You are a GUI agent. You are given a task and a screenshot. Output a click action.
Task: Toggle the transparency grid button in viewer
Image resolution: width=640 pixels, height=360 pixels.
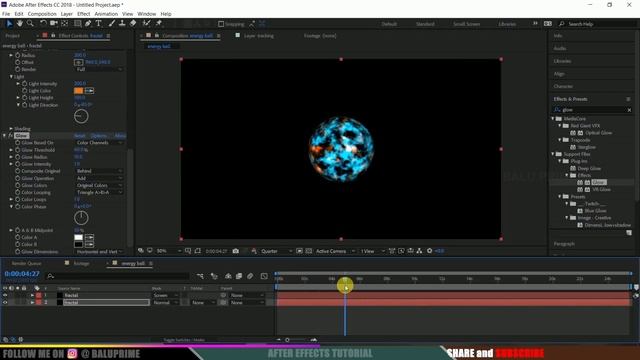click(x=309, y=251)
